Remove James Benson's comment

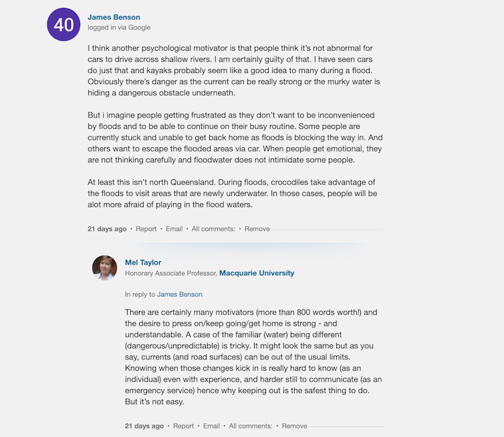pyautogui.click(x=257, y=229)
